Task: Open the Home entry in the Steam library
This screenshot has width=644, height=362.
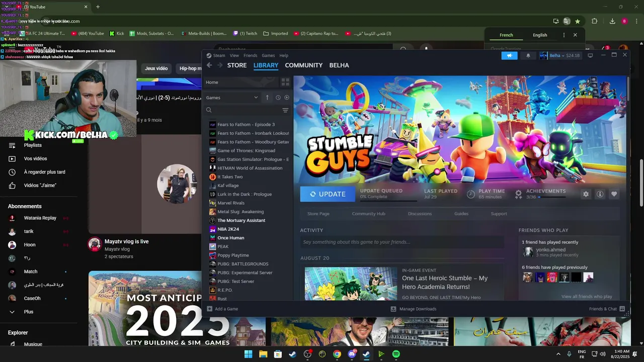Action: 242,82
